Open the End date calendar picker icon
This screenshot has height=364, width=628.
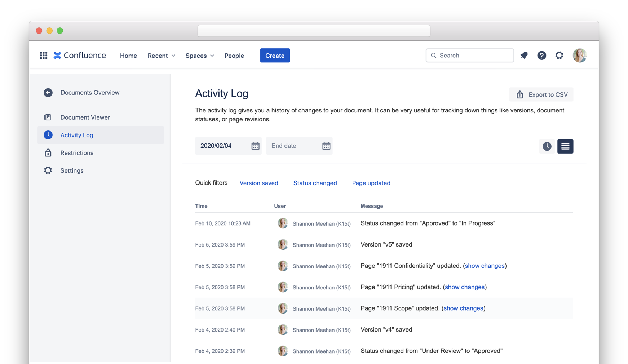[326, 146]
